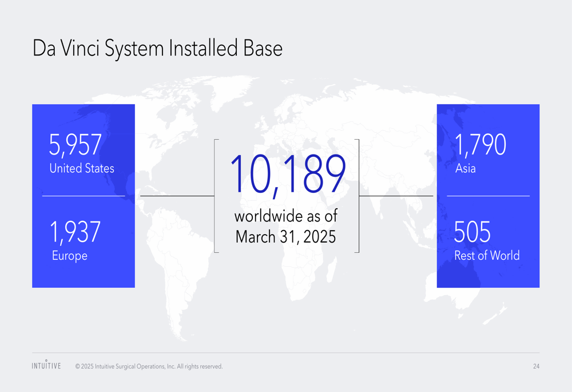
Task: Click the 'worldwide as of' text
Action: point(286,216)
